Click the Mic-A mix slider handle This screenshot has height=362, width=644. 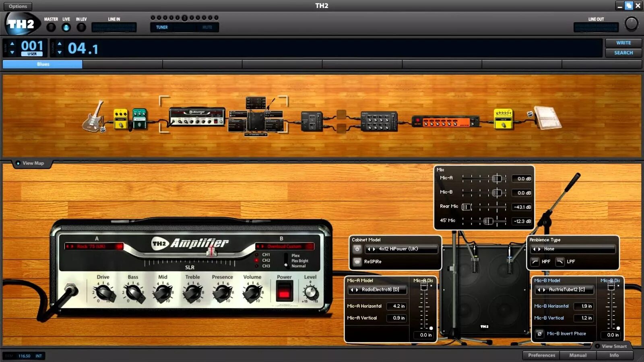coord(497,178)
